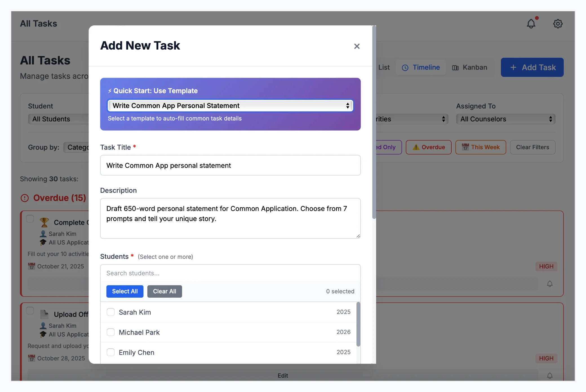Image resolution: width=586 pixels, height=392 pixels.
Task: Click the Clear Filters button
Action: click(532, 147)
